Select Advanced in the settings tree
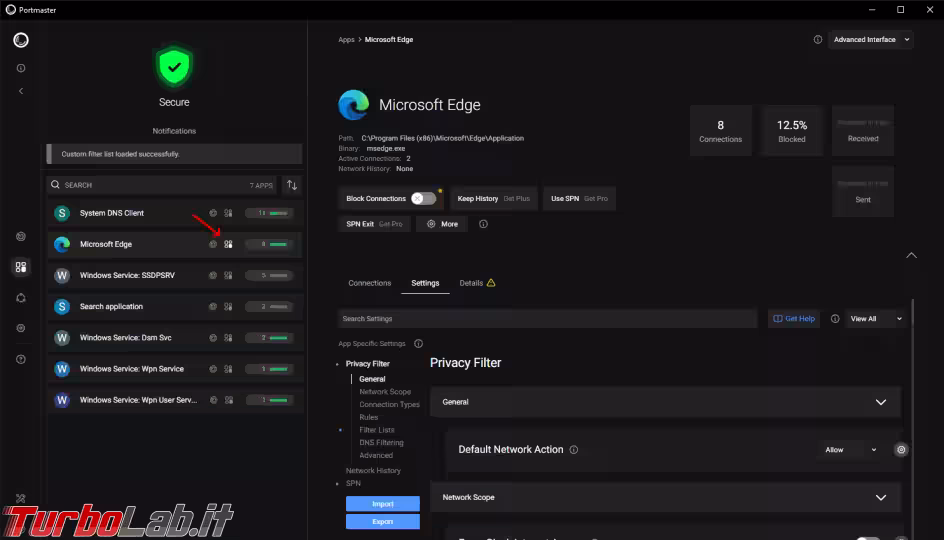944x540 pixels. (x=376, y=456)
